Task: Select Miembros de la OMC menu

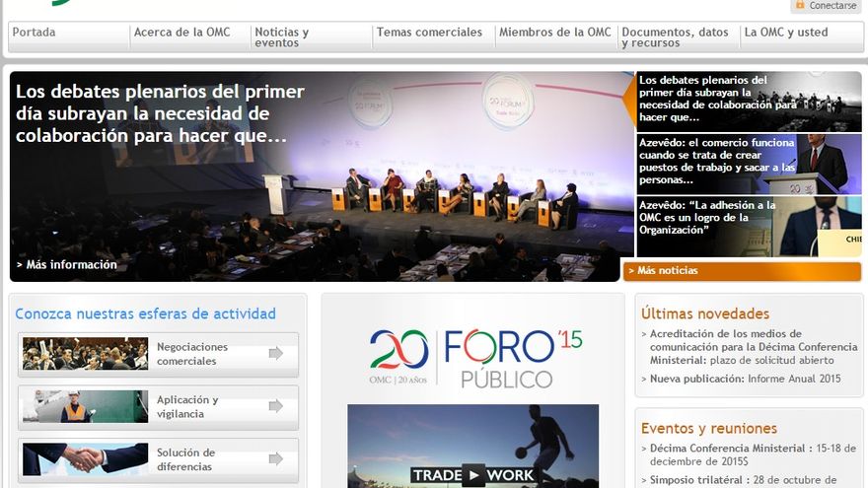Action: coord(554,33)
